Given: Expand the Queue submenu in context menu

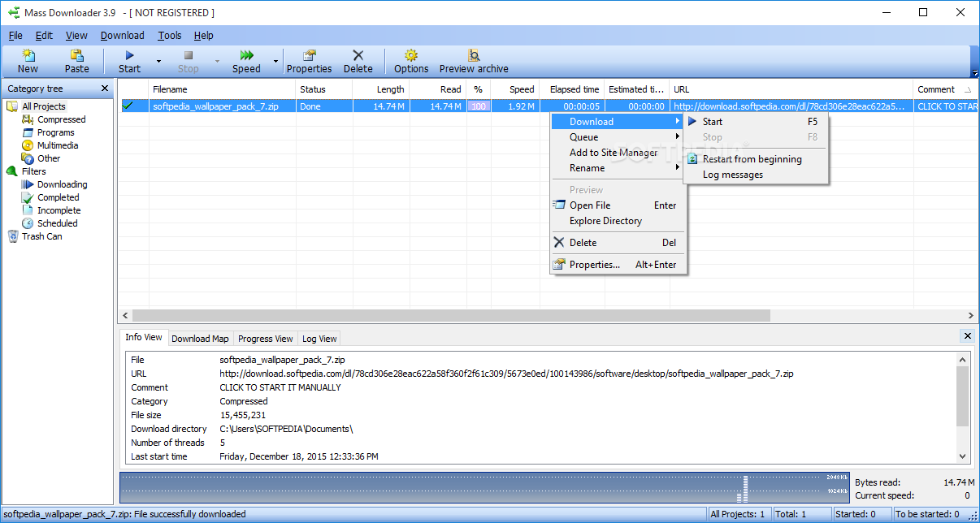Looking at the screenshot, I should pos(618,137).
